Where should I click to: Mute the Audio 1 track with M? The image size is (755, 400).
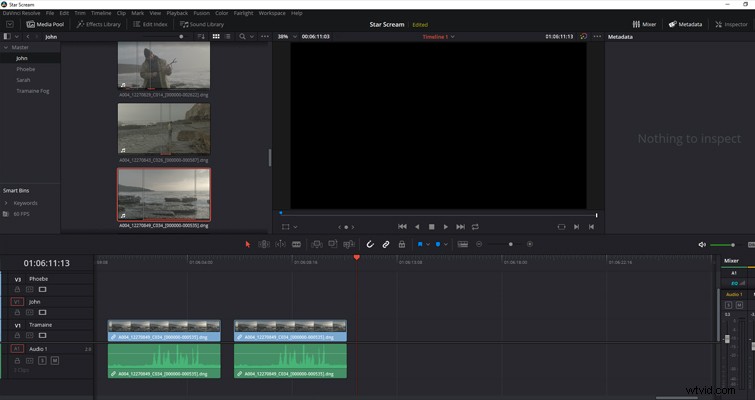[55, 360]
